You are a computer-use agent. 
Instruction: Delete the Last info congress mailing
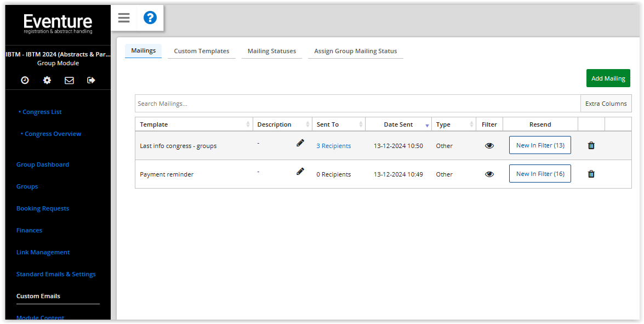(591, 145)
